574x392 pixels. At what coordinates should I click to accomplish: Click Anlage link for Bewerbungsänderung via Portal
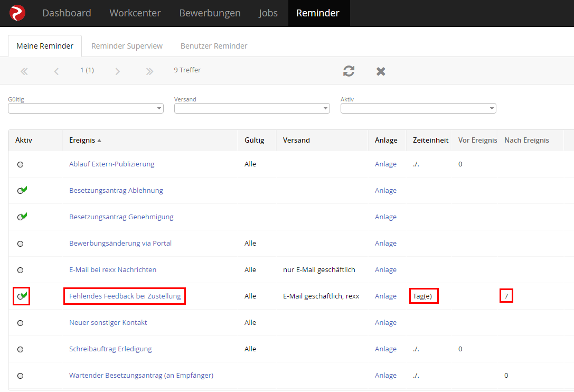pos(385,243)
